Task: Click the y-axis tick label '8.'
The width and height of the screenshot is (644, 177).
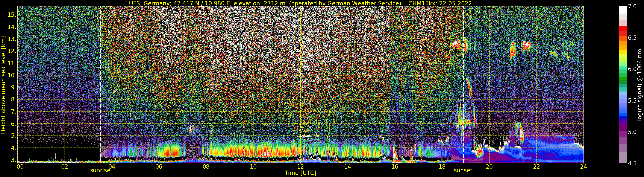Action: click(x=13, y=100)
